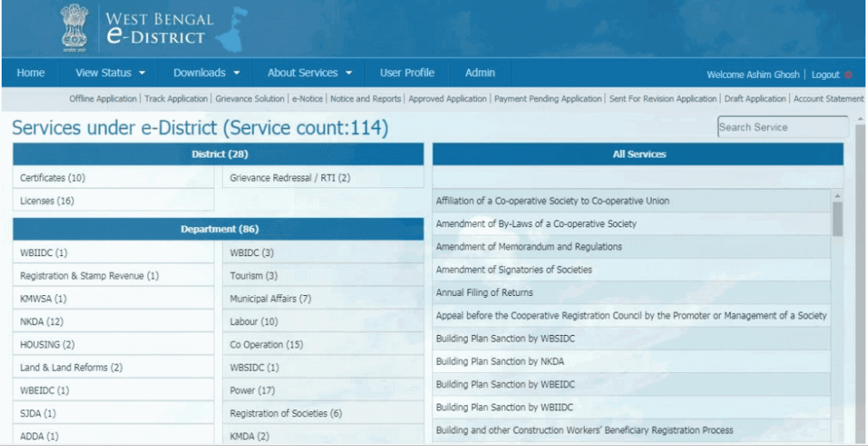Open the Track Application link
The image size is (868, 446).
point(176,98)
